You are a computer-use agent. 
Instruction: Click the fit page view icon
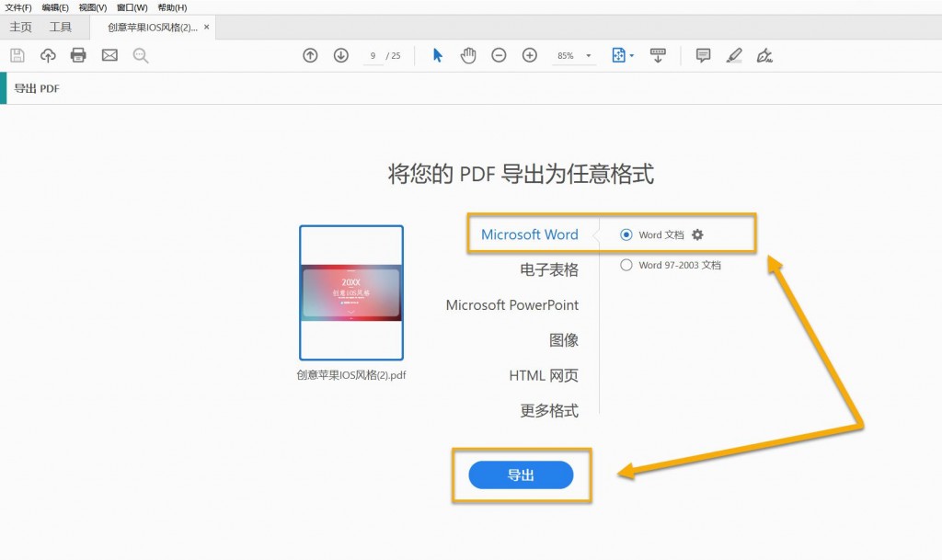pos(618,55)
